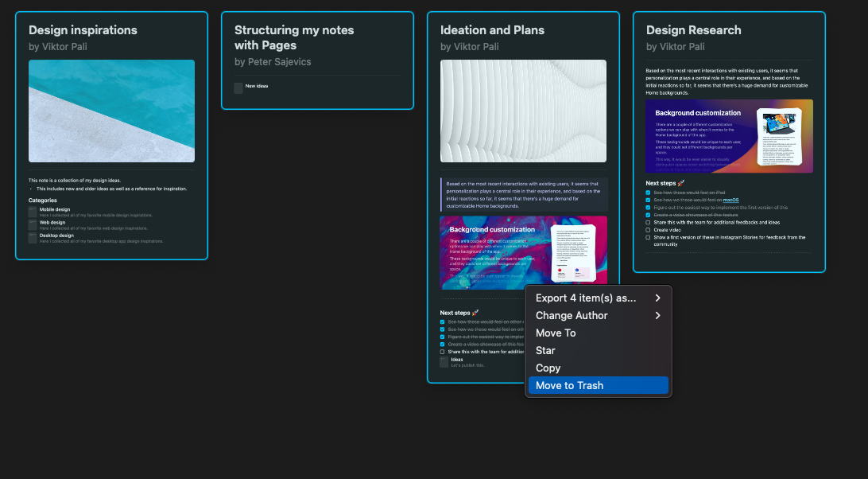Viewport: 868px width, 479px height.
Task: Click the 'Ideation and Plans' card title
Action: click(492, 30)
